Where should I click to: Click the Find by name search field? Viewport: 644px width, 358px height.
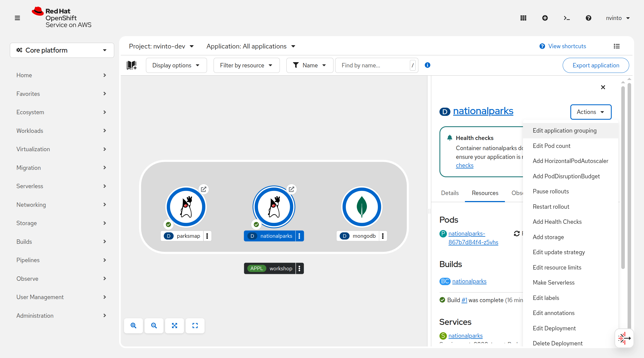[x=376, y=65]
